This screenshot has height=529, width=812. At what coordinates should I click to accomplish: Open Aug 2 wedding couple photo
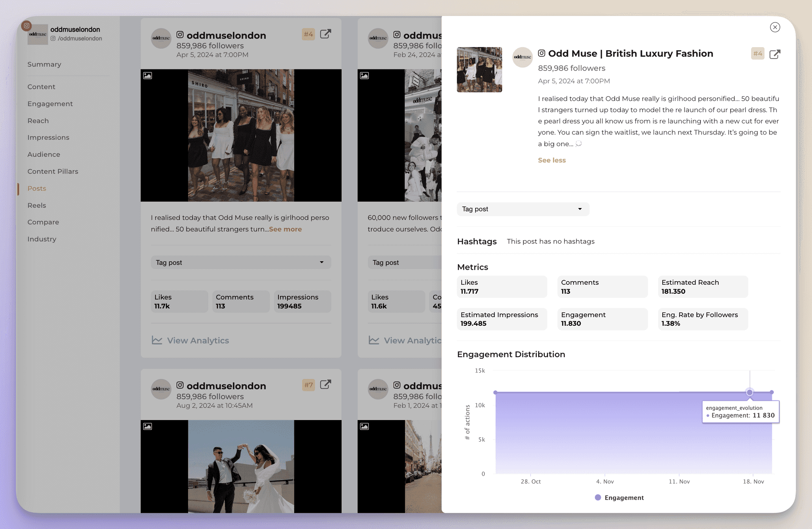click(x=241, y=466)
